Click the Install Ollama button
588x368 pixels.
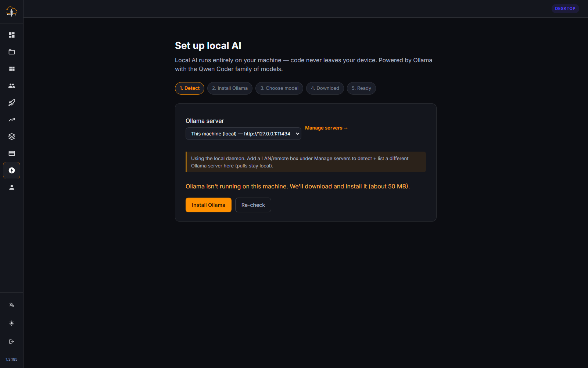click(208, 205)
